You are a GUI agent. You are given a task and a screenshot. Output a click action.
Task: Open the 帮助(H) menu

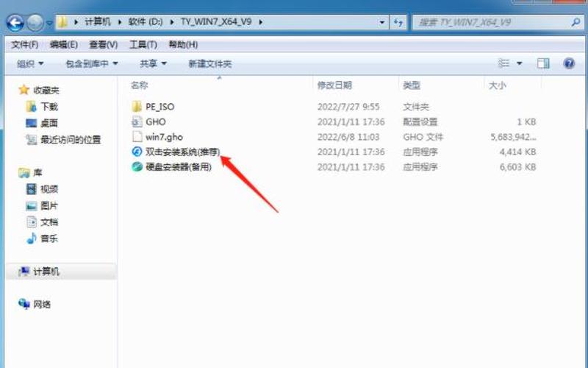click(x=183, y=45)
